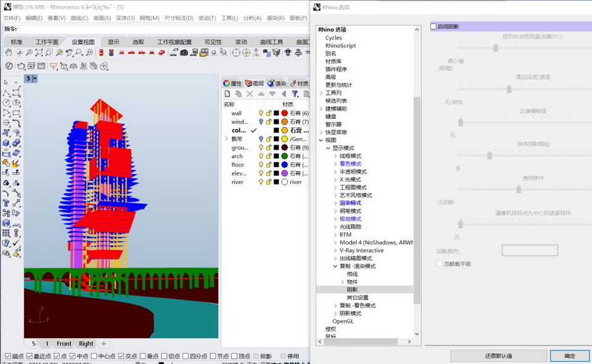The width and height of the screenshot is (592, 364).
Task: Toggle the lock icon for wall layer
Action: (268, 113)
